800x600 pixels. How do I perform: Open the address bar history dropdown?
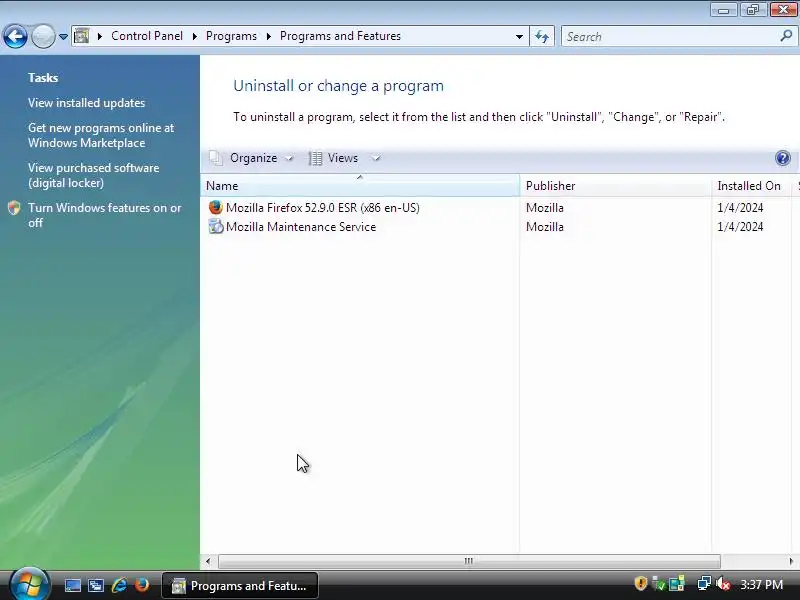[519, 37]
